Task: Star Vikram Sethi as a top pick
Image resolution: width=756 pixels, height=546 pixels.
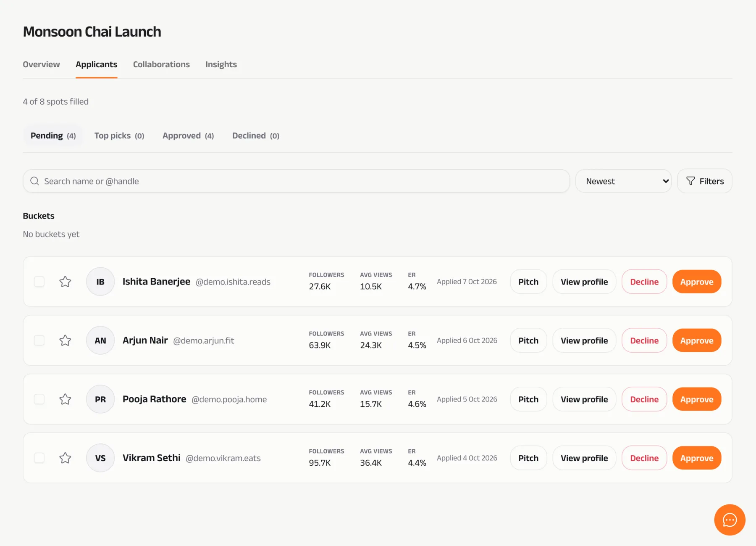Action: pos(65,458)
